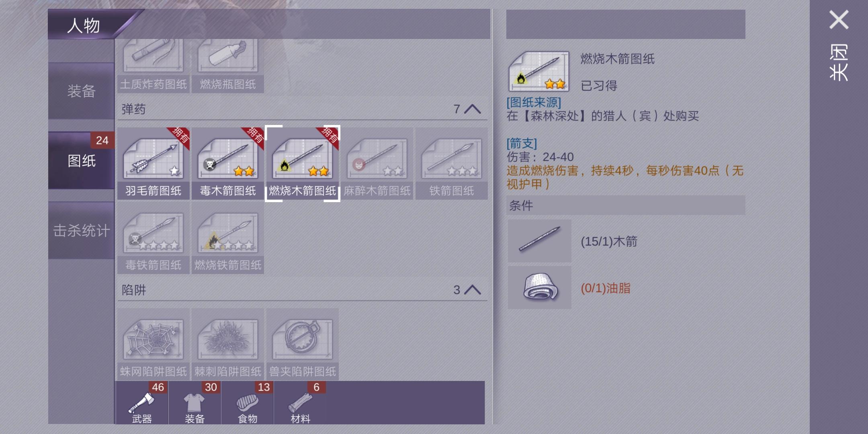
Task: Pick the 铁箭图纸 blueprint
Action: [452, 163]
